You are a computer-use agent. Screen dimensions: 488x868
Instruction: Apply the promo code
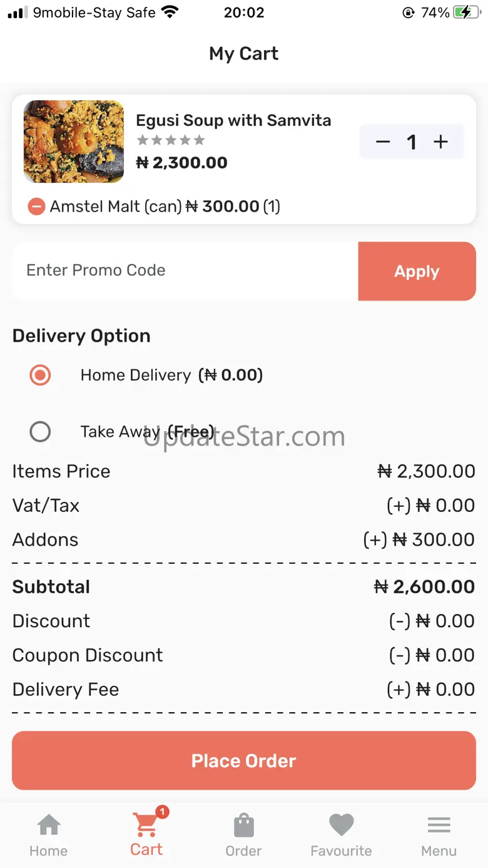(417, 271)
